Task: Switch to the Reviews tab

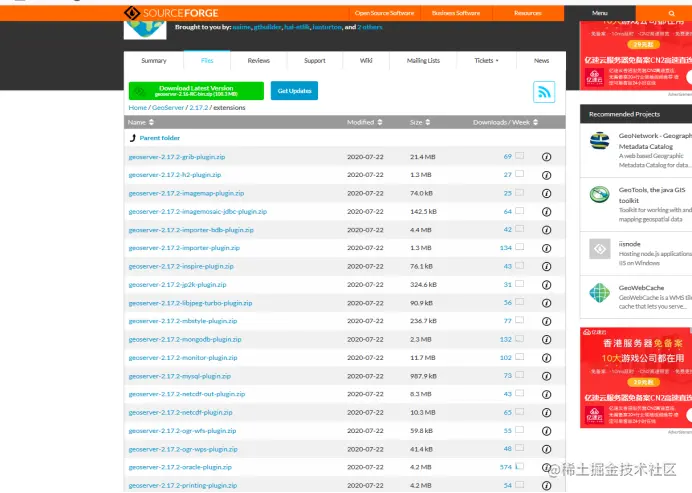Action: (x=259, y=60)
